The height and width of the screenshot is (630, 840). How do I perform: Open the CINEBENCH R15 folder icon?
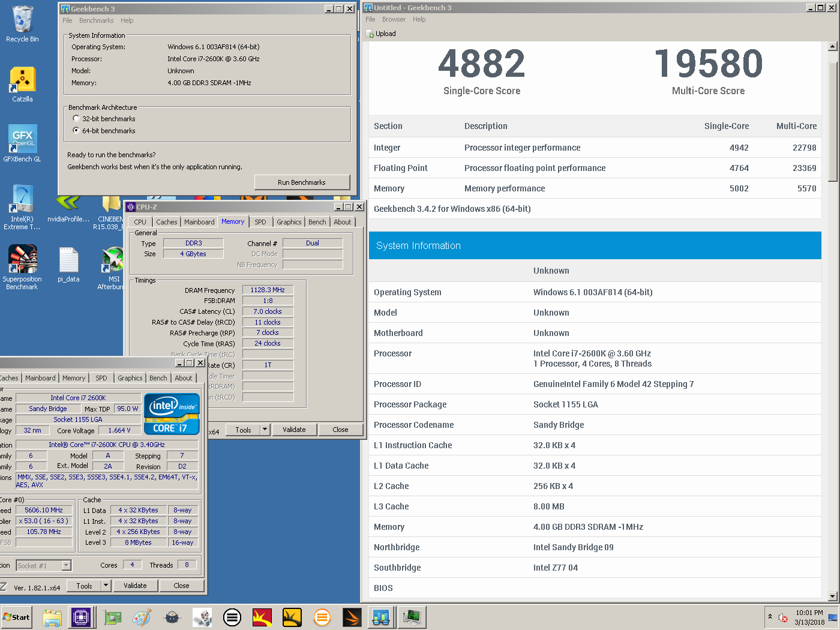[x=110, y=212]
